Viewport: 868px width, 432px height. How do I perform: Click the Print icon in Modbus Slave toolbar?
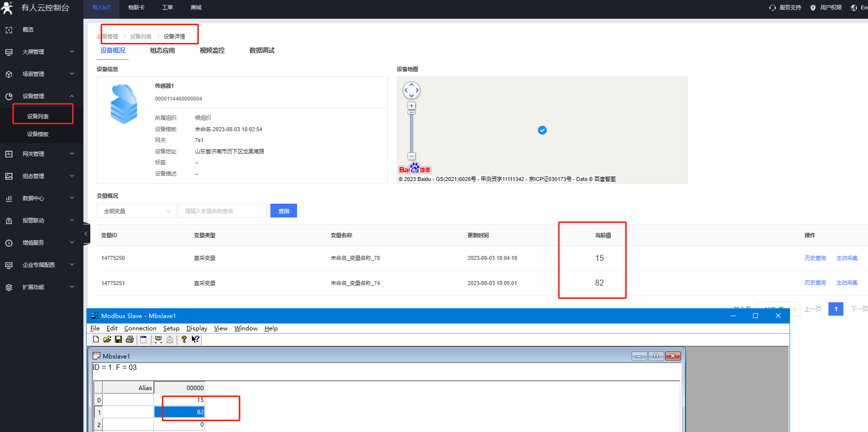[x=130, y=339]
